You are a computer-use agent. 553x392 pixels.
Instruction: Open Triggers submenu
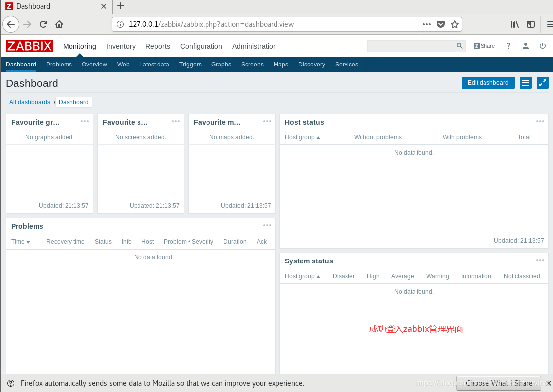[190, 65]
